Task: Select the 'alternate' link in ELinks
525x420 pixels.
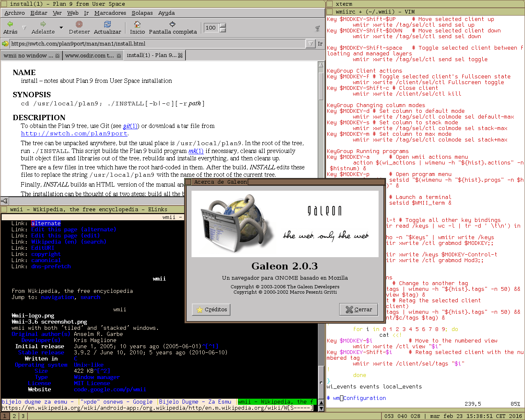Action: pos(46,224)
